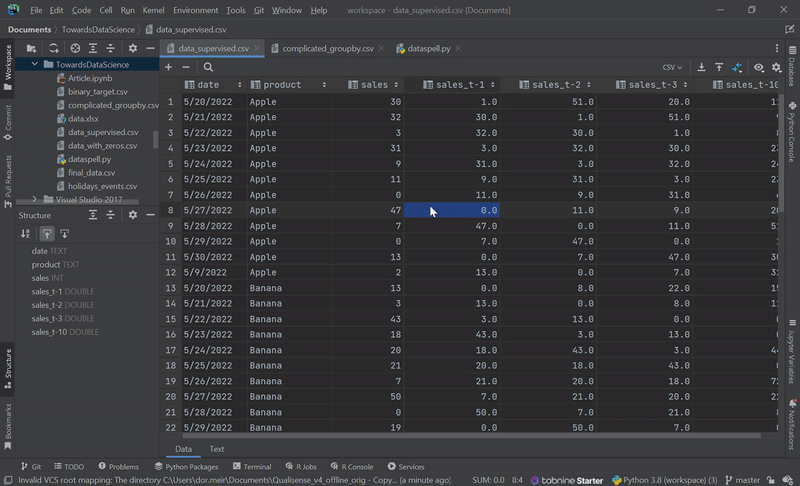Click the delete row minus icon

pyautogui.click(x=185, y=67)
